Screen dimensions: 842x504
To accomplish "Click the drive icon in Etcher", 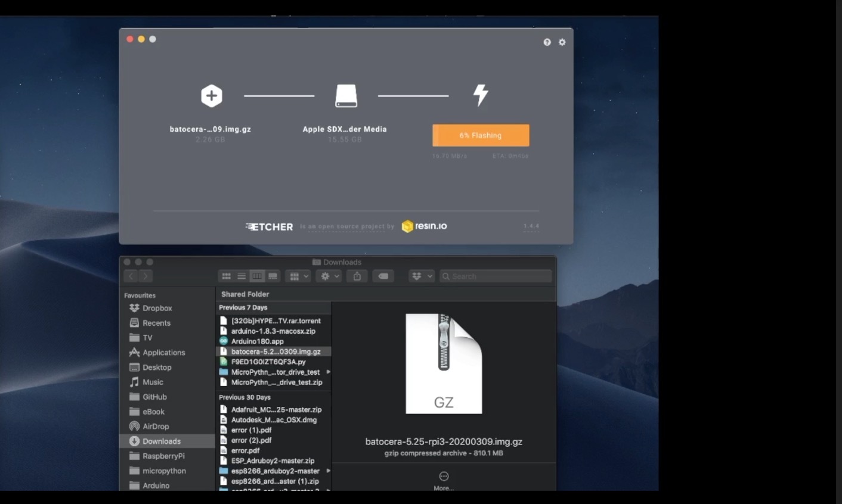I will tap(346, 96).
